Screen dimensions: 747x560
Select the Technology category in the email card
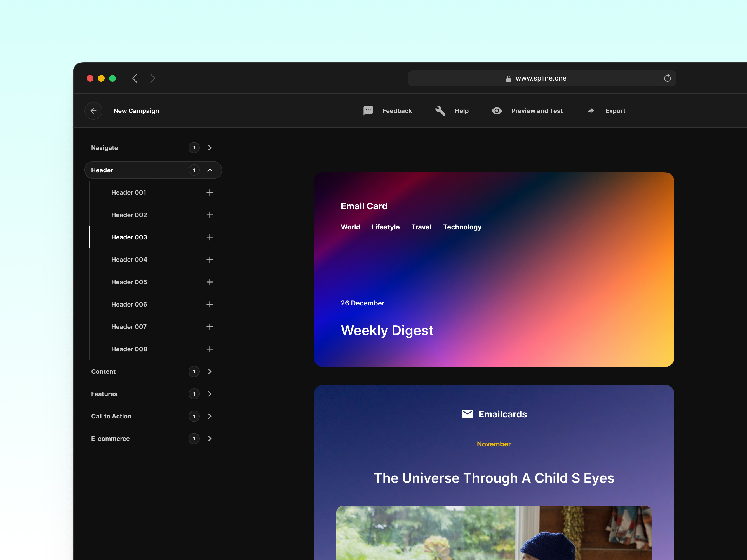pos(462,227)
